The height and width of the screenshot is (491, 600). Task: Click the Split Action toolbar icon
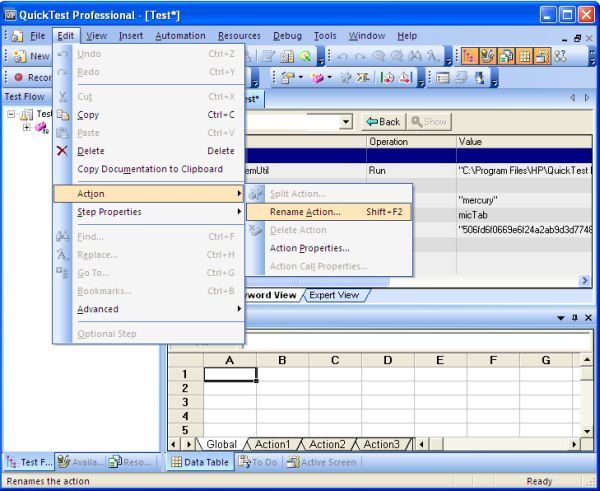tap(345, 78)
